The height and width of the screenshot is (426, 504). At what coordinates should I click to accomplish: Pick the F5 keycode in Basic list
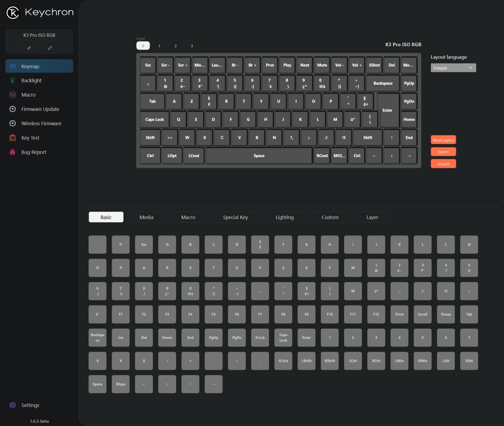(214, 314)
